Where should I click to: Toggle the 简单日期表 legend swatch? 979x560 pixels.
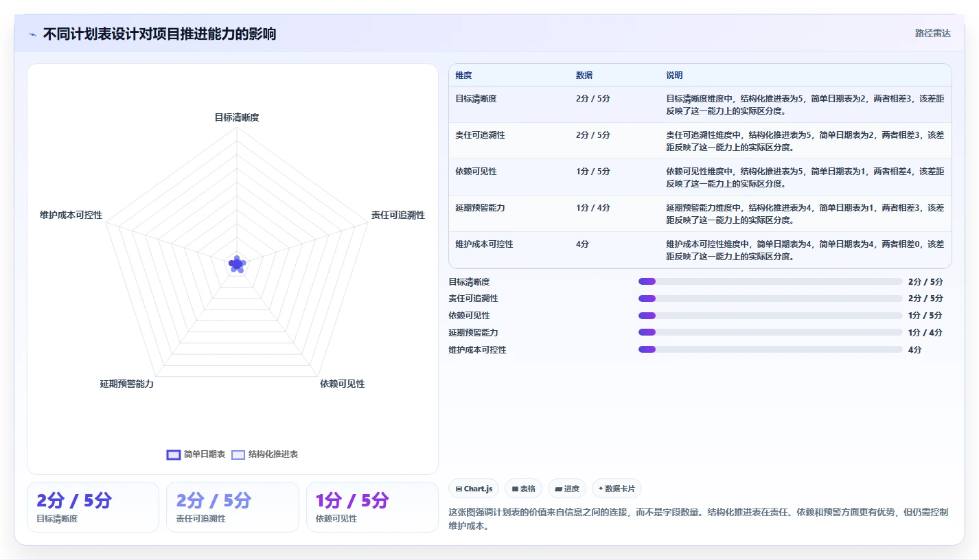174,455
